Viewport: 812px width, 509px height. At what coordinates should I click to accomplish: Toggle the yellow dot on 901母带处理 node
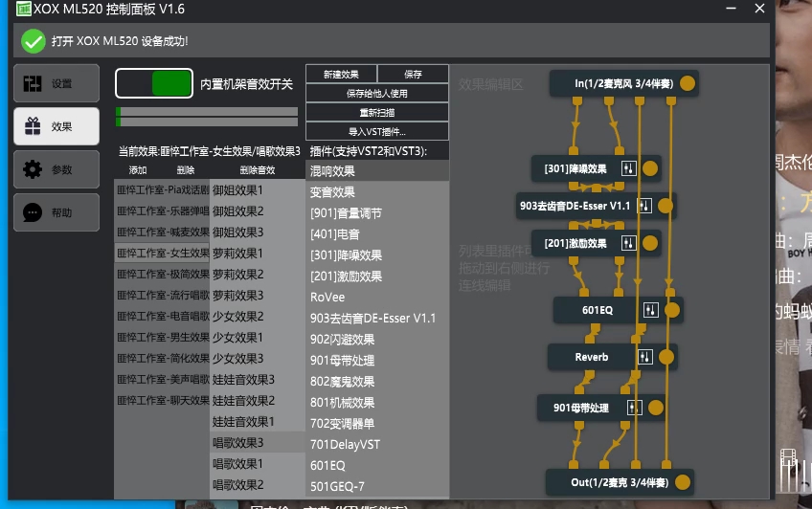[656, 408]
